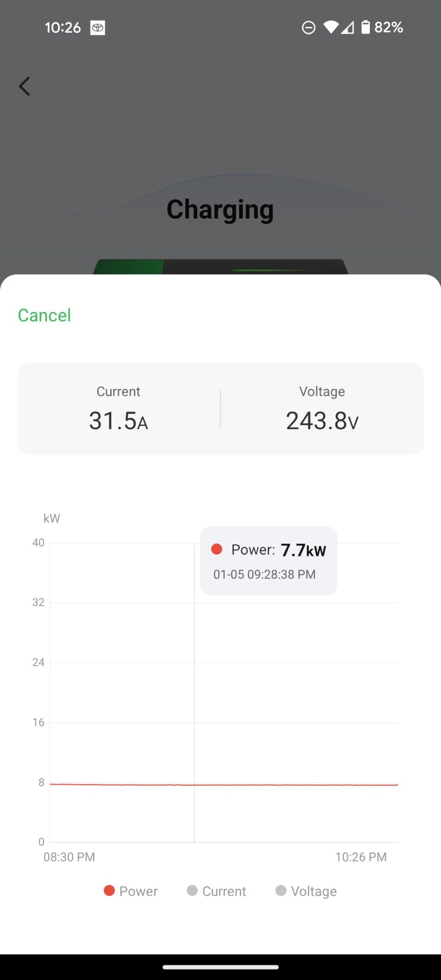Tap the 10:26 PM end time label
This screenshot has height=980, width=441.
point(361,857)
